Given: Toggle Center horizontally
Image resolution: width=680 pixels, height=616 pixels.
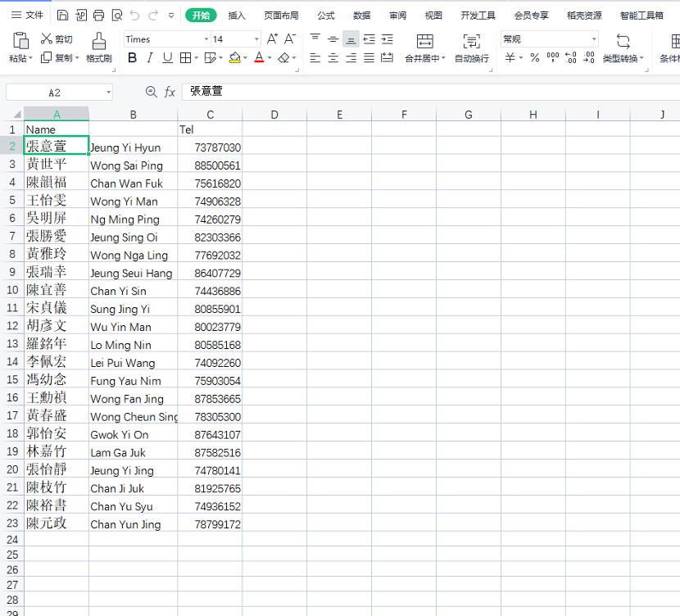Looking at the screenshot, I should [x=333, y=57].
